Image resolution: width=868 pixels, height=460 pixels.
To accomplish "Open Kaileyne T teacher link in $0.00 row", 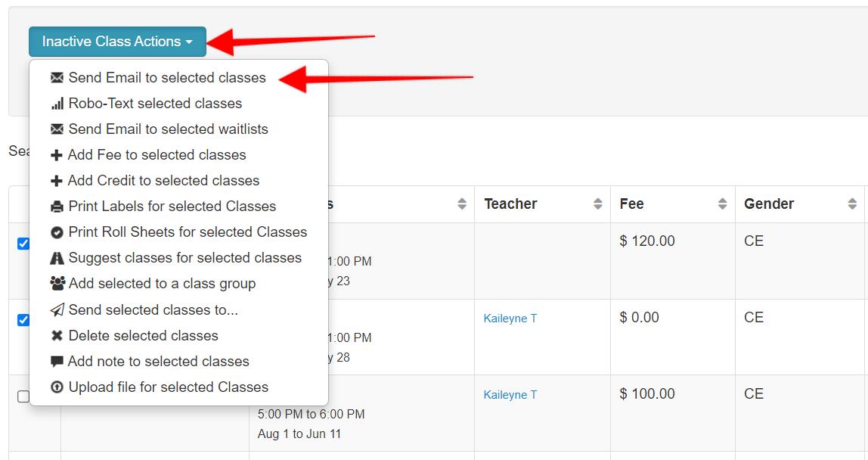I will (x=510, y=319).
